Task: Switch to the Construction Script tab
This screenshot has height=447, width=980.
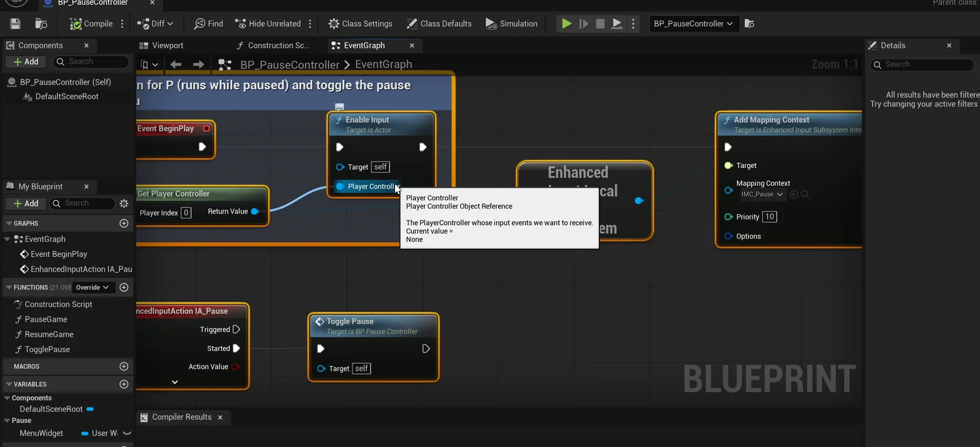Action: coord(273,45)
